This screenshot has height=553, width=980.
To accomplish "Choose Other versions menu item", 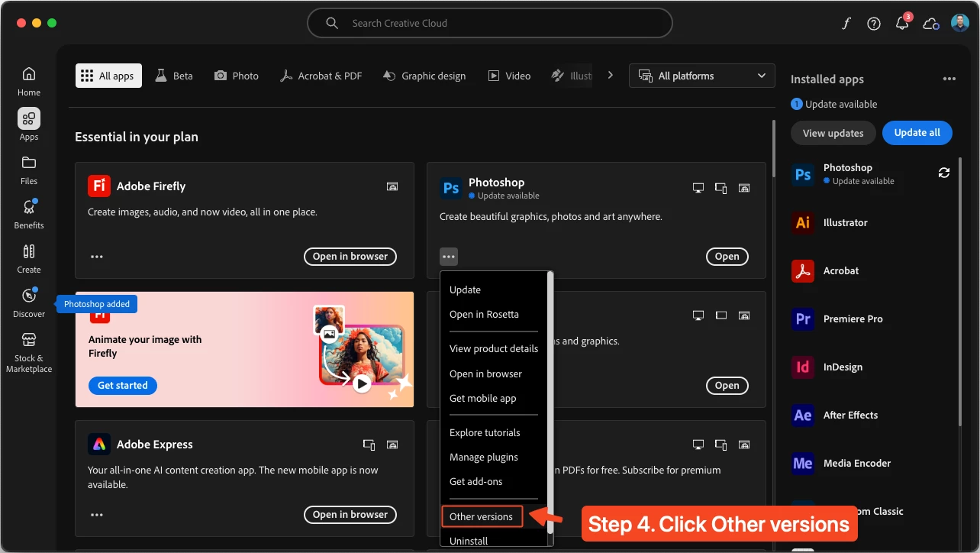I will coord(482,516).
